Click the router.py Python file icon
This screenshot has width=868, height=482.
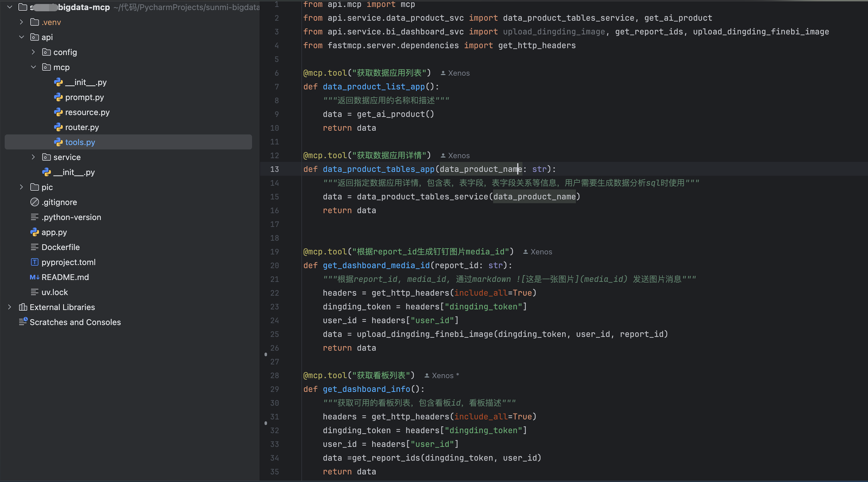58,127
